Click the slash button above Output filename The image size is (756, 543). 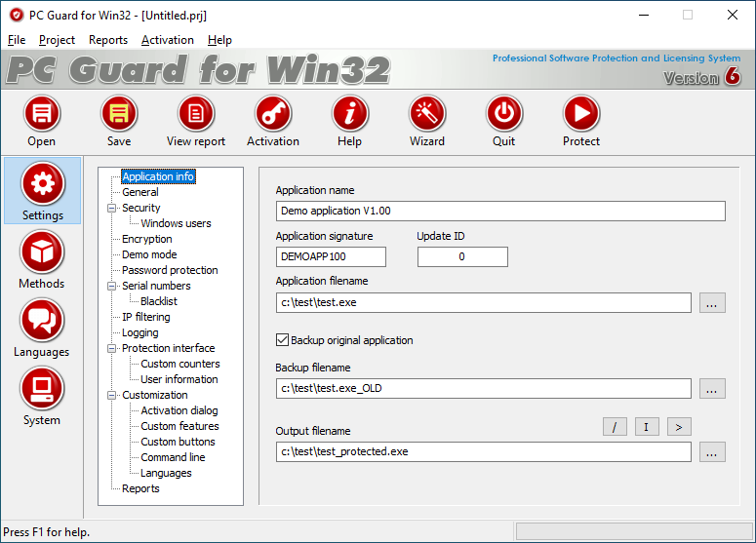click(615, 427)
